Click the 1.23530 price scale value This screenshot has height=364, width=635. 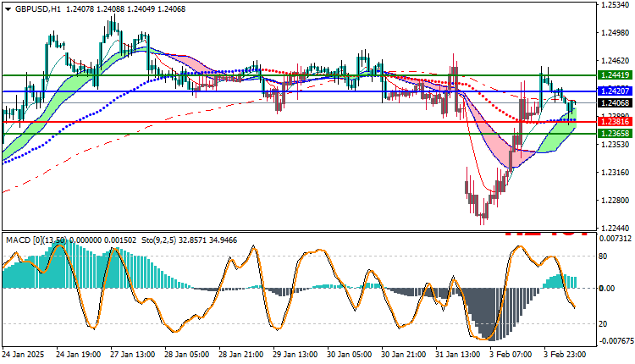click(616, 145)
